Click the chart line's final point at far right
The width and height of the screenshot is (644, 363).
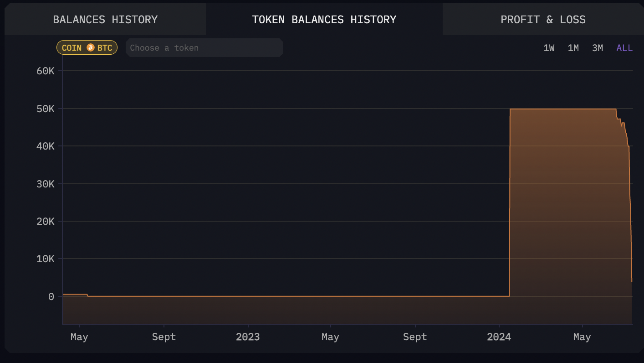click(x=632, y=281)
